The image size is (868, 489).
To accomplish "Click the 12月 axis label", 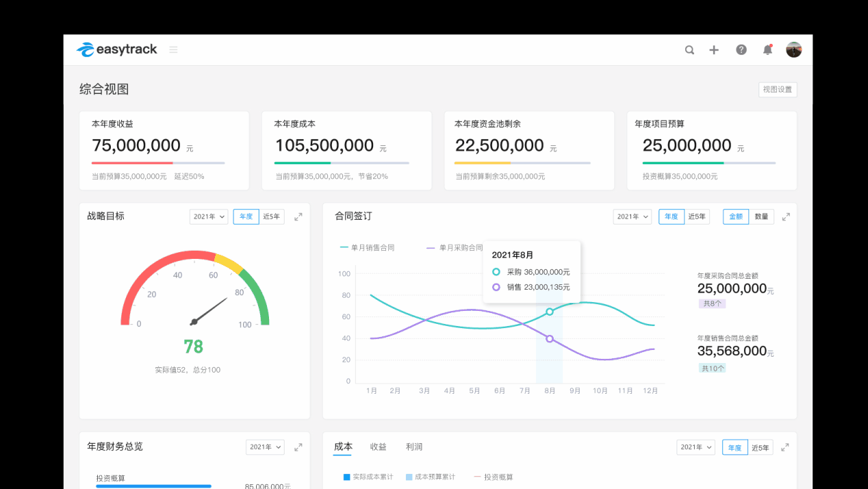I will click(x=650, y=391).
